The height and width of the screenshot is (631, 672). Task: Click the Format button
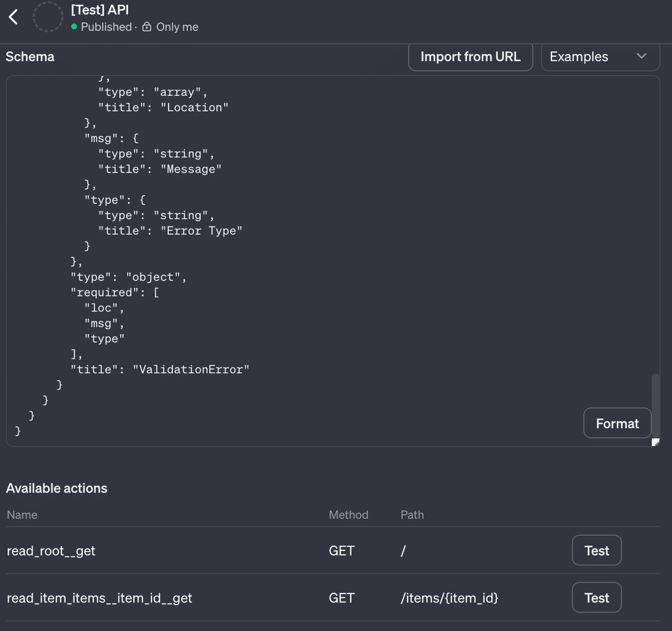coord(617,423)
